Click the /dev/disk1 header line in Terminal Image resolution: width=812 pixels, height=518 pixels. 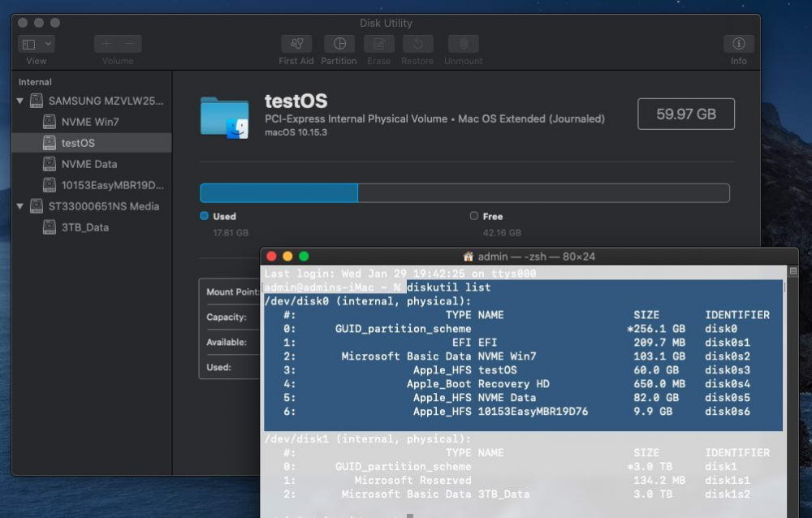[368, 439]
